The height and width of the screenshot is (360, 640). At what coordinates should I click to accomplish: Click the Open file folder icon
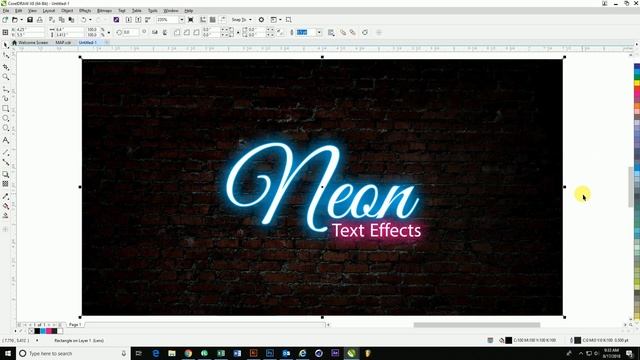(x=15, y=20)
